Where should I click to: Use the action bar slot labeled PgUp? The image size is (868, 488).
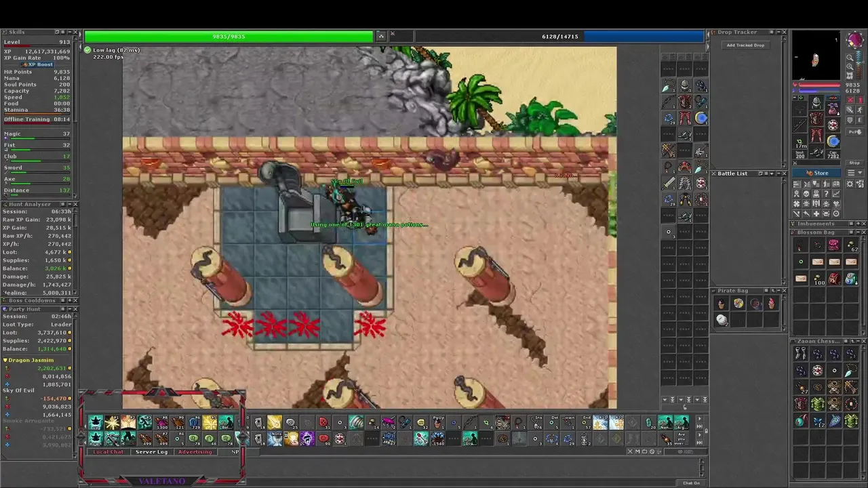coord(439,422)
